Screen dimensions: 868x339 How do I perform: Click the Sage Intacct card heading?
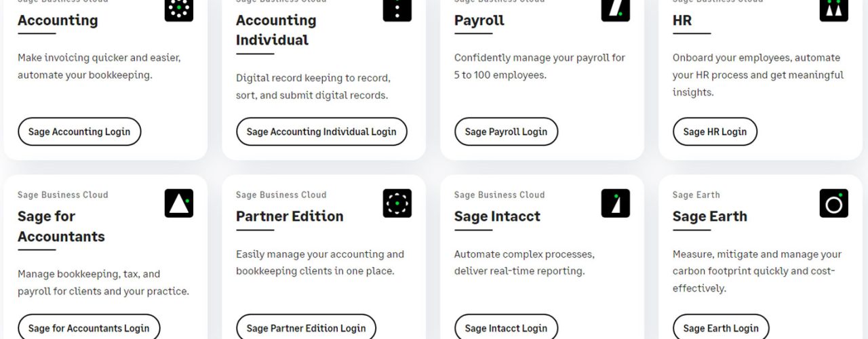coord(497,216)
